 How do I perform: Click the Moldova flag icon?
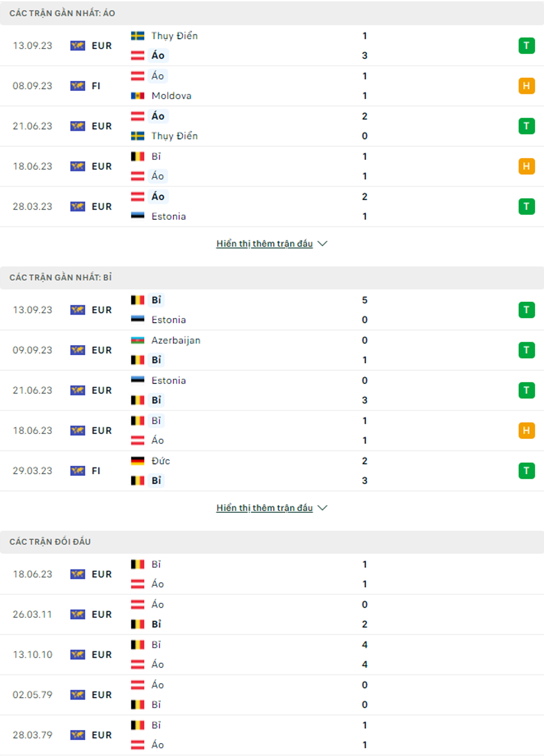point(138,96)
